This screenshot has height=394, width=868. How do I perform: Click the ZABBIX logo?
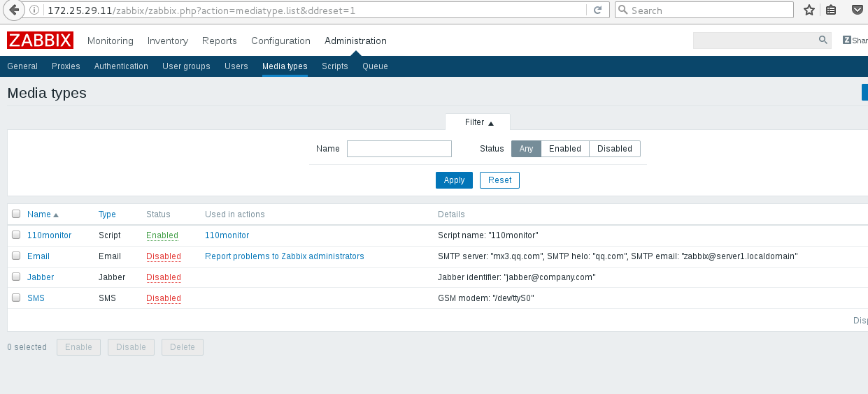coord(40,41)
